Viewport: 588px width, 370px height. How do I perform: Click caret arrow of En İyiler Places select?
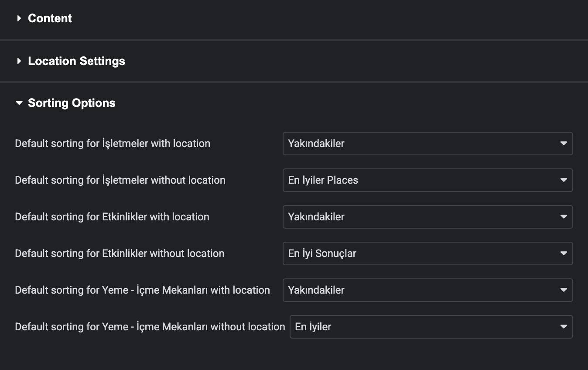pyautogui.click(x=564, y=180)
